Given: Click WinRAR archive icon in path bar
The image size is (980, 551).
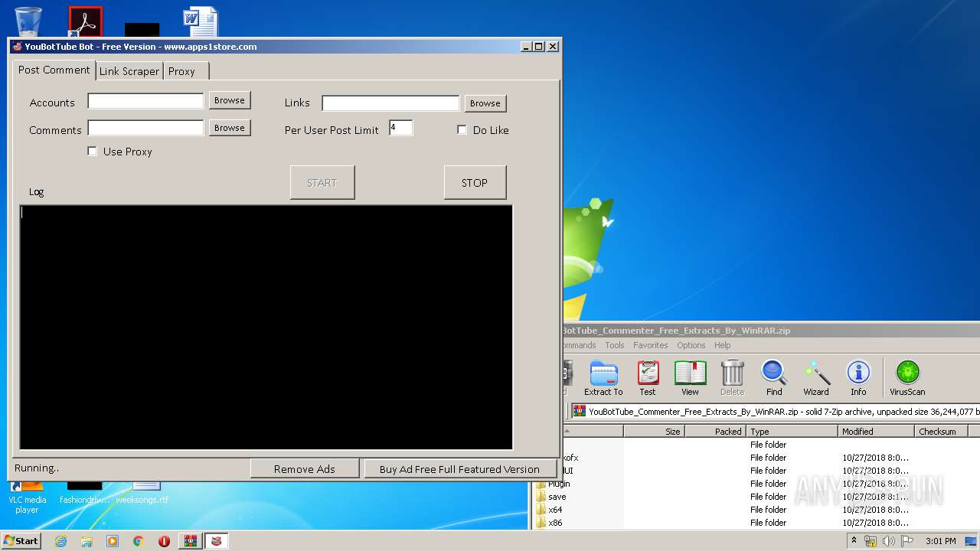Looking at the screenshot, I should (x=580, y=411).
